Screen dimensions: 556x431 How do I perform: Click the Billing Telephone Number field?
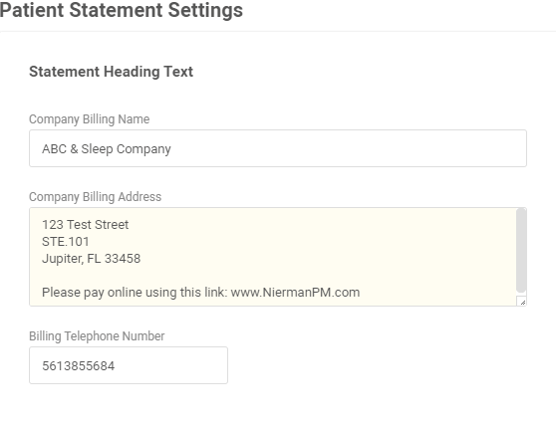pos(128,365)
